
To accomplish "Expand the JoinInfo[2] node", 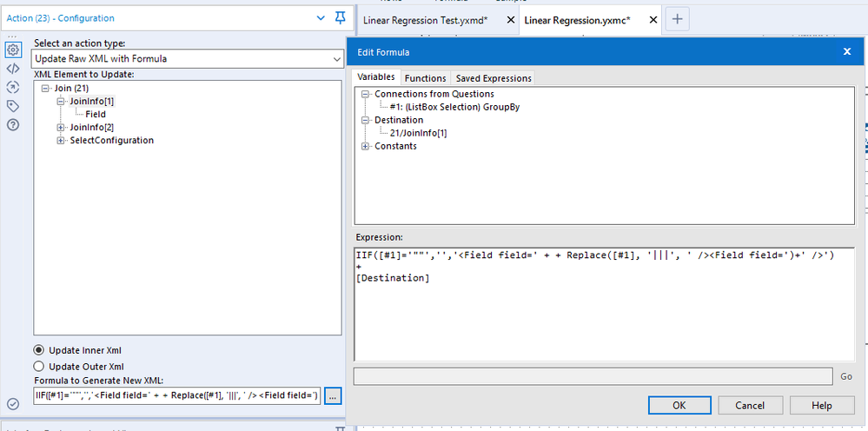I will pyautogui.click(x=60, y=127).
